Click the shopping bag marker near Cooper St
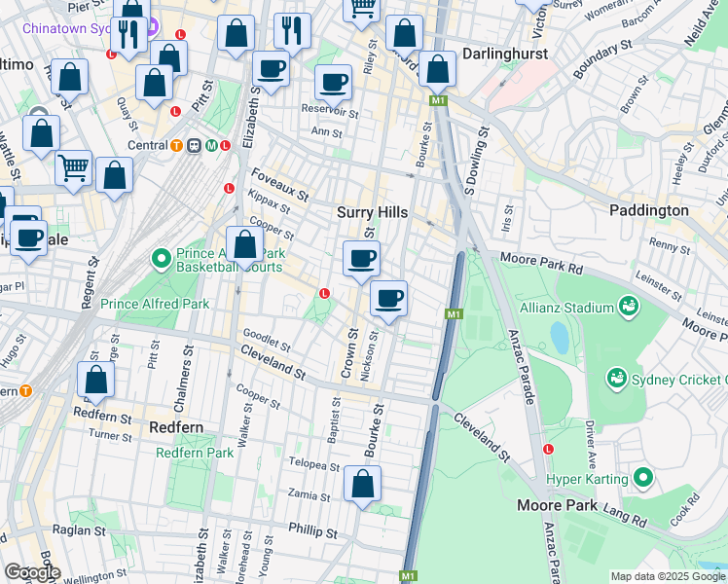Screen dimensions: 728x584 tap(245, 244)
